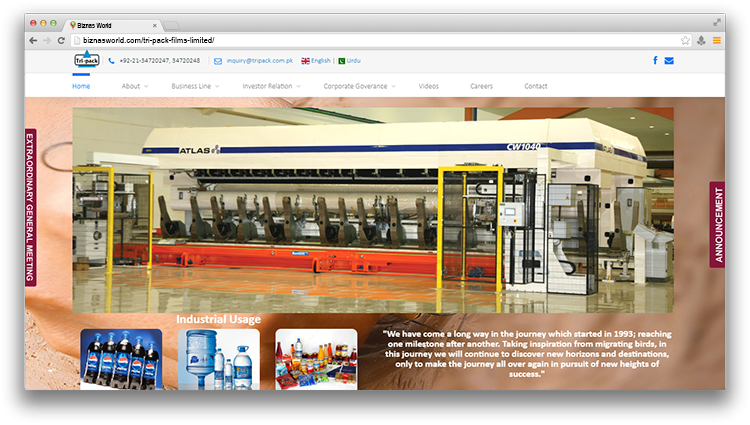
Task: Open the Announcement side tab
Action: coord(717,224)
